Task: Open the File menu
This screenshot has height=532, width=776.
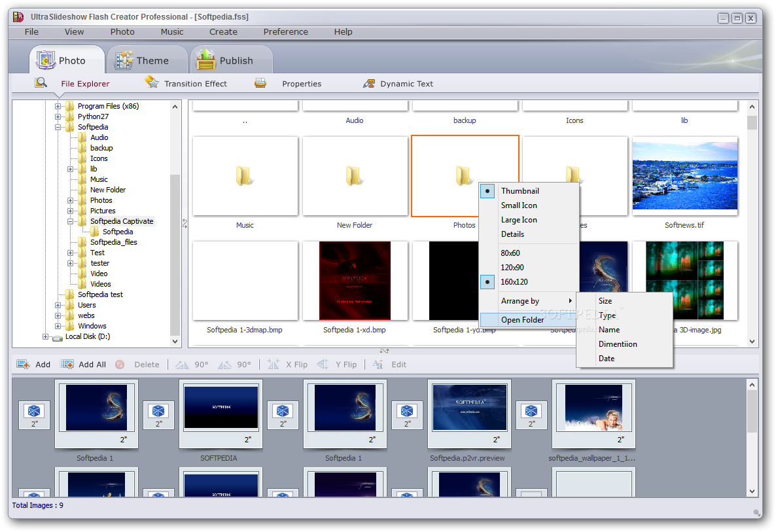Action: pos(31,31)
